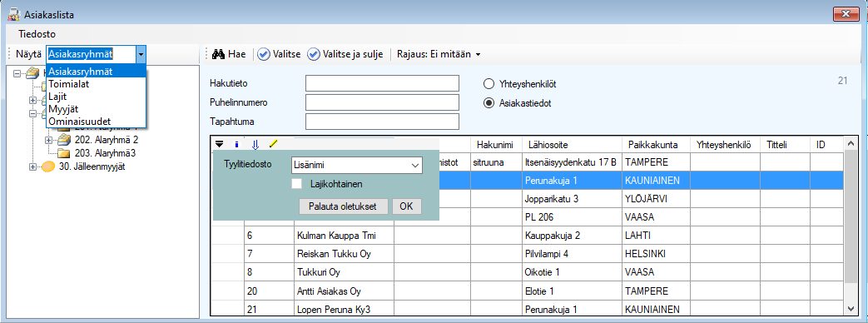Screen dimensions: 868x323
Task: Click the Palauta oletukset button
Action: pyautogui.click(x=344, y=206)
